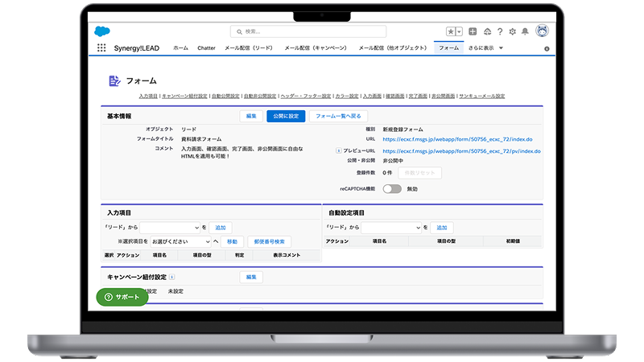Open the user avatar profile menu
Viewport: 644px width, 362px height.
click(542, 31)
